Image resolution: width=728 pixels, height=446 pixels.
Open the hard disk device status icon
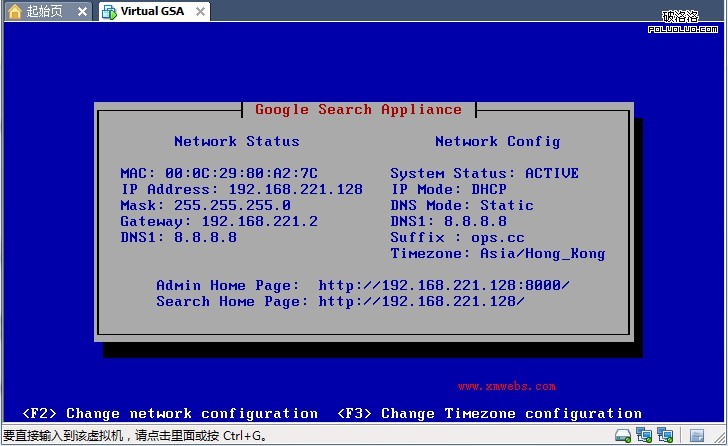click(x=623, y=435)
